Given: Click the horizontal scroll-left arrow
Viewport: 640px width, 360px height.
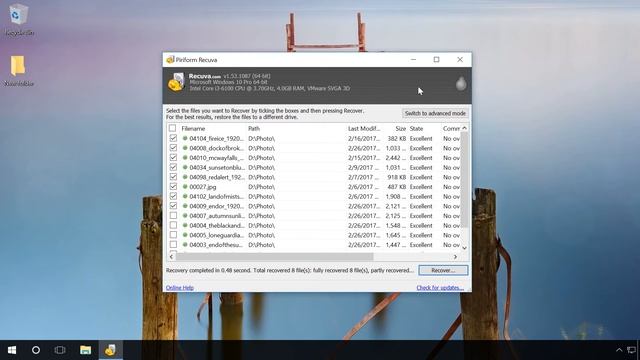Looking at the screenshot, I should point(171,257).
